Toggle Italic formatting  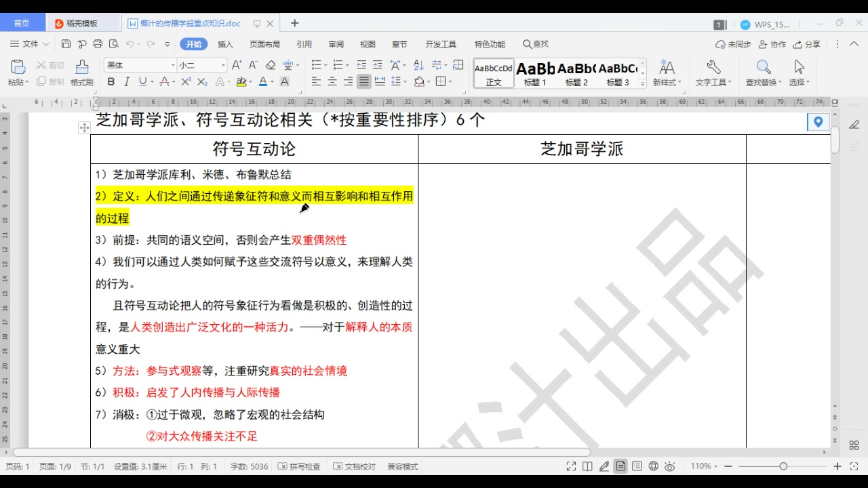point(127,82)
